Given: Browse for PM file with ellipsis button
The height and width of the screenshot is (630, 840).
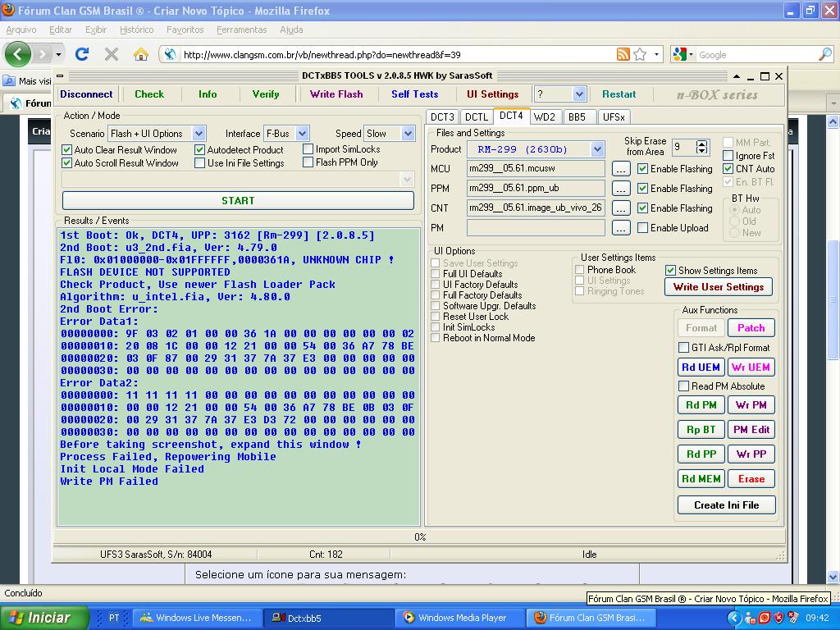Looking at the screenshot, I should click(621, 228).
